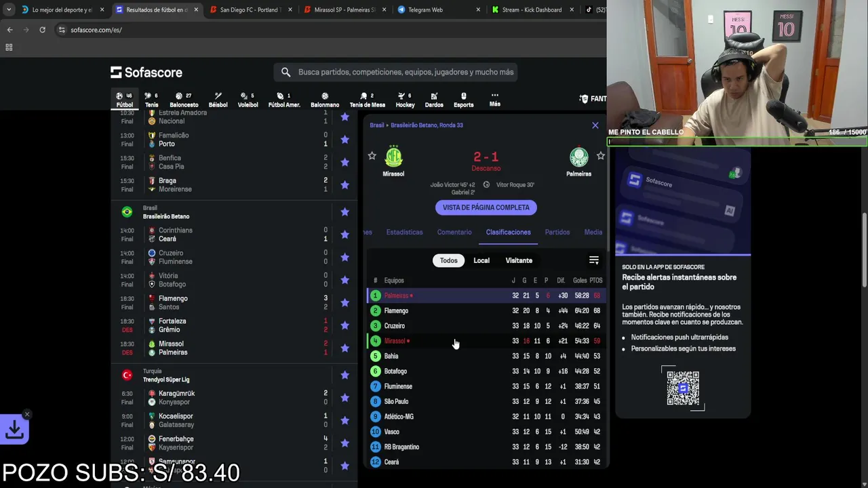This screenshot has width=868, height=488.
Task: Open the Dardos sport category
Action: click(x=434, y=100)
